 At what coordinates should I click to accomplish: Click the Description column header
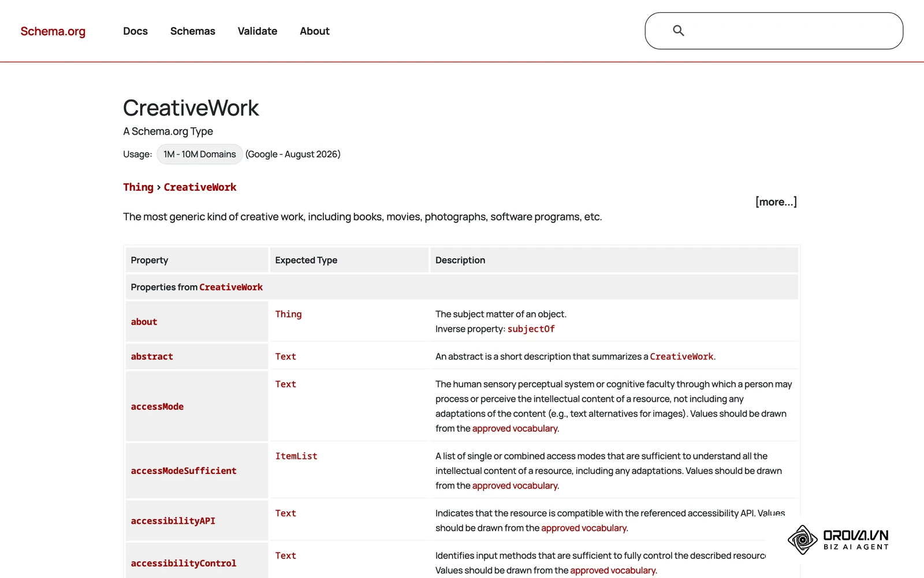[614, 260]
